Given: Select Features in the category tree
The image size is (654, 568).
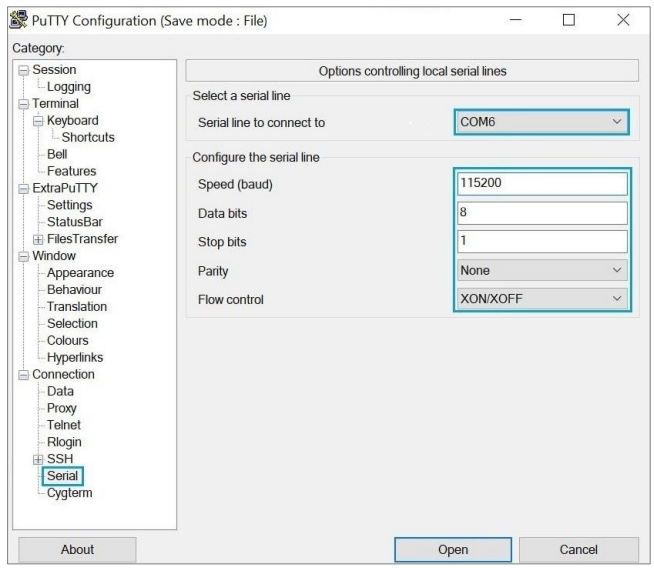Looking at the screenshot, I should point(71,171).
